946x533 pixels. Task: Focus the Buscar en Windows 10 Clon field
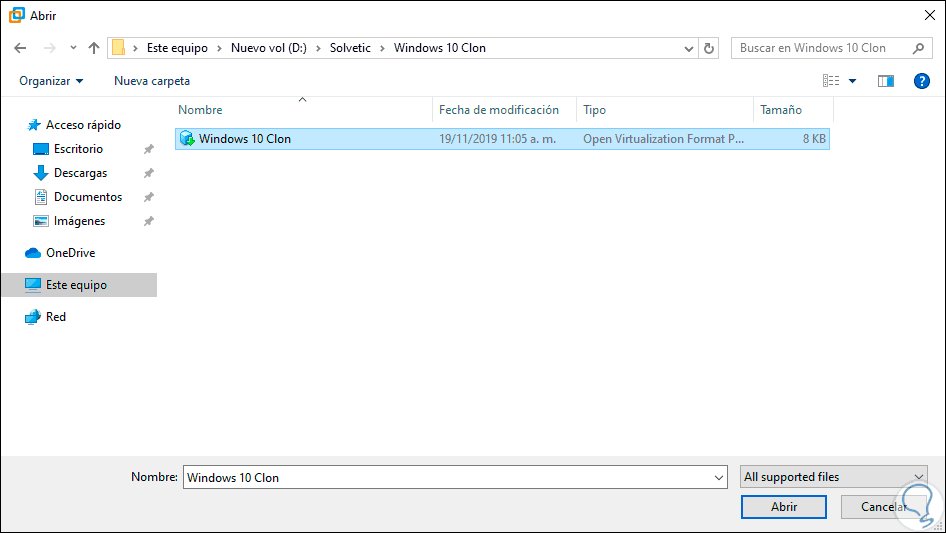(823, 48)
